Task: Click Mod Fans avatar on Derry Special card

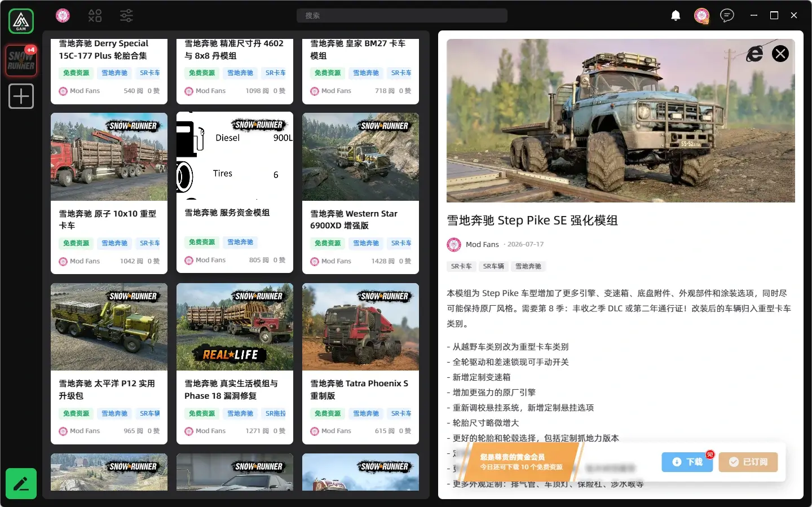Action: pos(63,91)
